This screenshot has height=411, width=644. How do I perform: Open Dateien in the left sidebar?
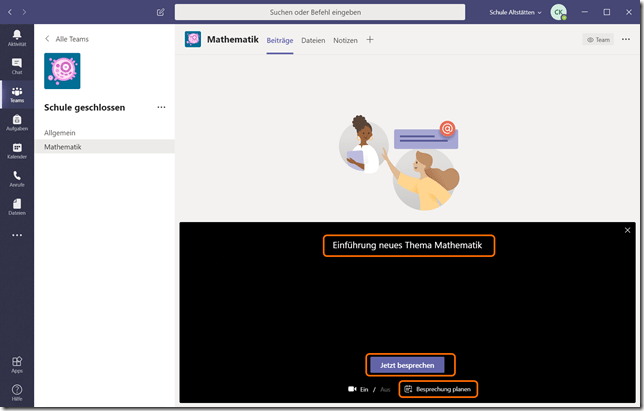coord(17,206)
